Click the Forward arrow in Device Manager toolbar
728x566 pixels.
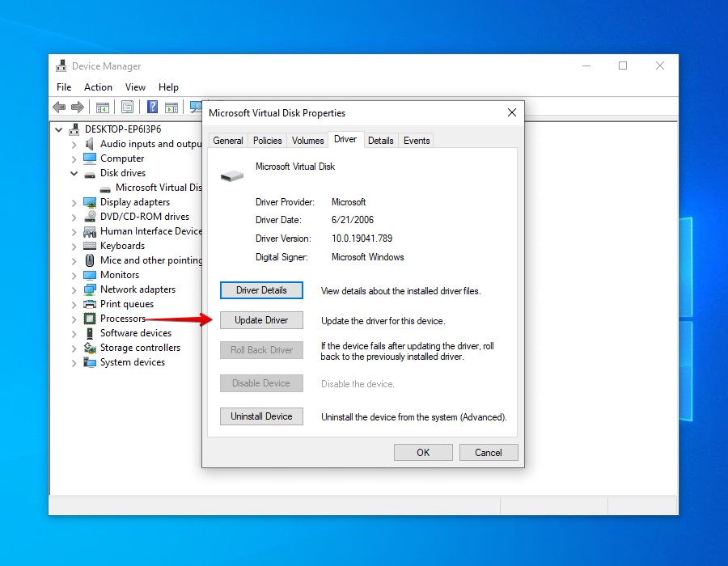(x=78, y=108)
